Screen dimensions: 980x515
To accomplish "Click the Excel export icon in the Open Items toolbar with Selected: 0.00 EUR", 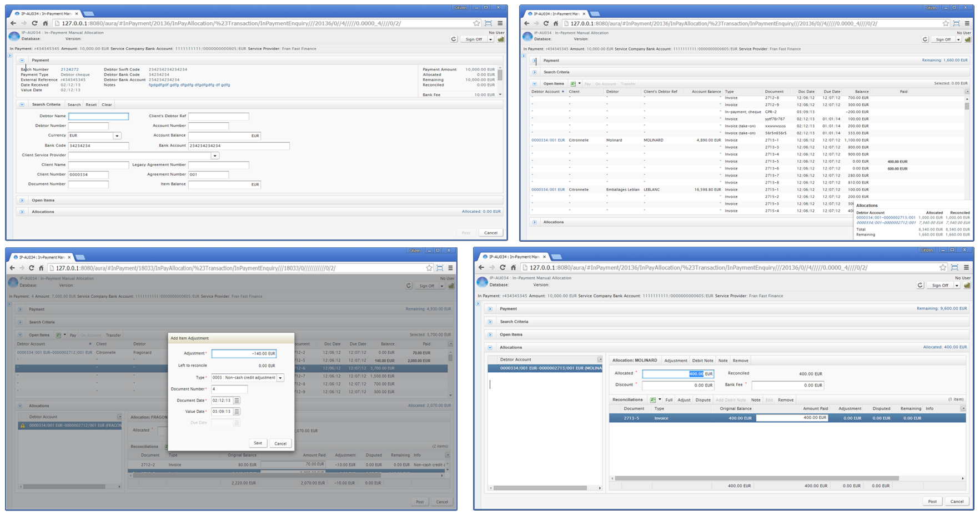I will pos(573,84).
